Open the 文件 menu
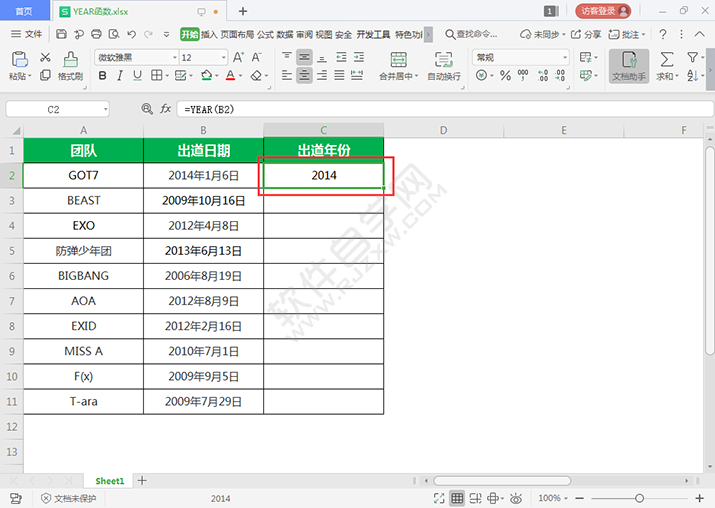 [x=26, y=34]
